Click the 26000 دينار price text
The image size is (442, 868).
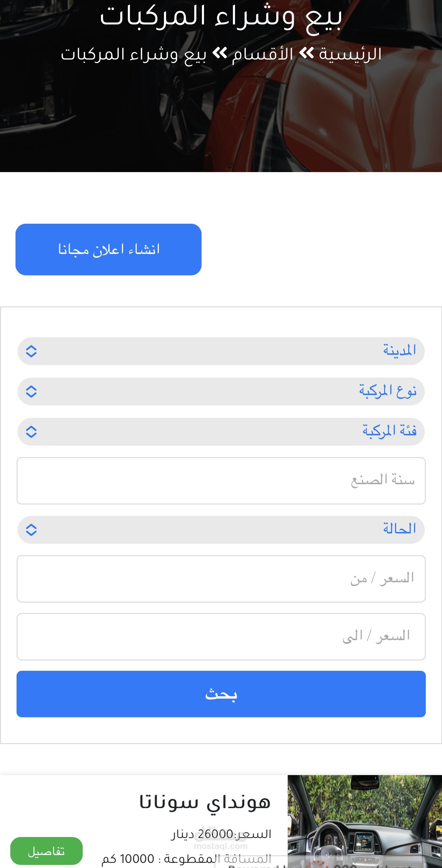(221, 834)
